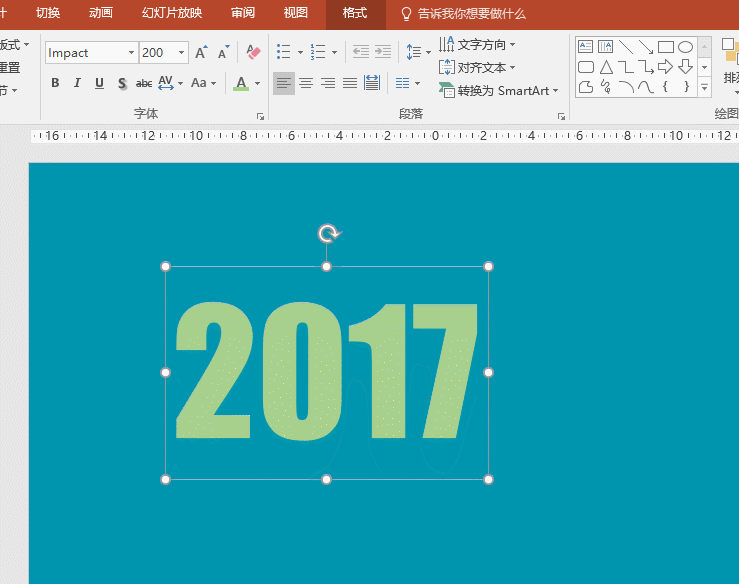
Task: Open 幻灯片放映 slide show tab
Action: click(x=172, y=13)
